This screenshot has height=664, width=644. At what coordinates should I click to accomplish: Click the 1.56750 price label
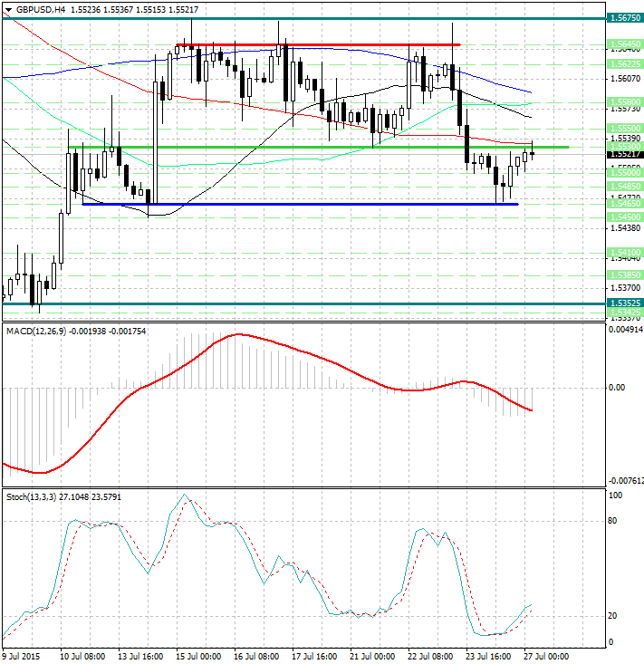(x=626, y=18)
